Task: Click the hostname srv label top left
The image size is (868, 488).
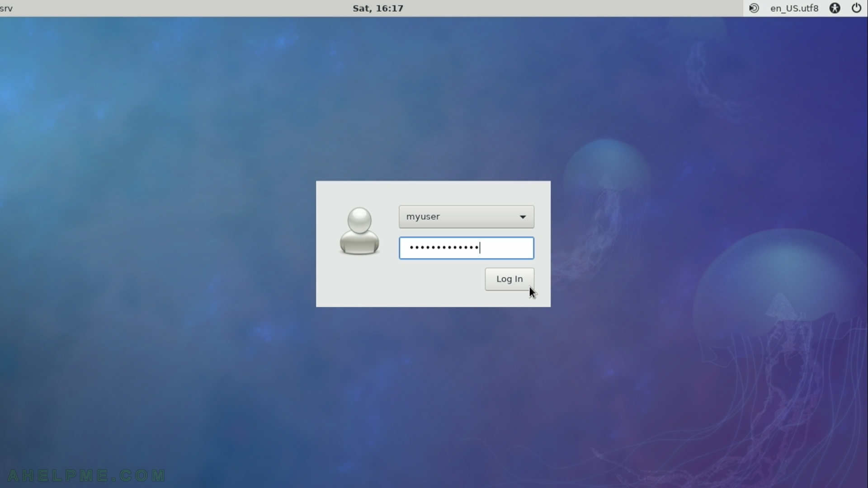Action: [7, 8]
